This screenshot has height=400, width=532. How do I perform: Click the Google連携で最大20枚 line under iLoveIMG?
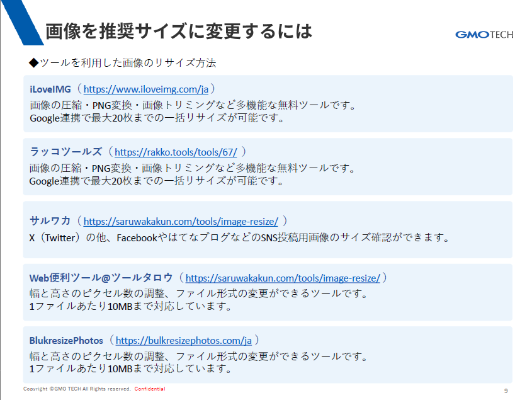[157, 118]
